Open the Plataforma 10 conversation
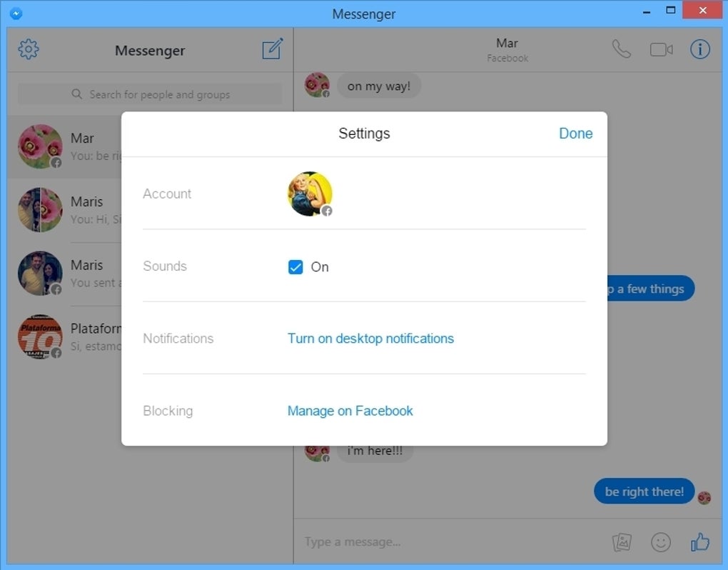 point(65,337)
